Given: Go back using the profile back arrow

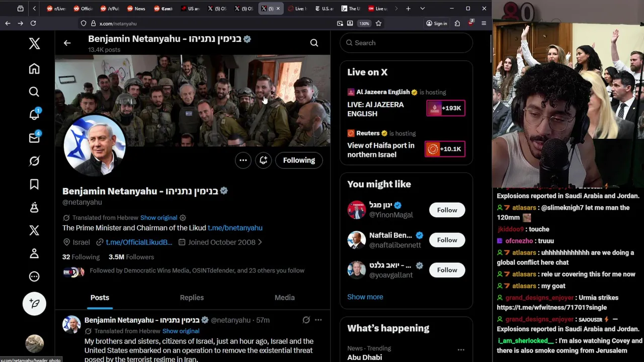Looking at the screenshot, I should [67, 43].
